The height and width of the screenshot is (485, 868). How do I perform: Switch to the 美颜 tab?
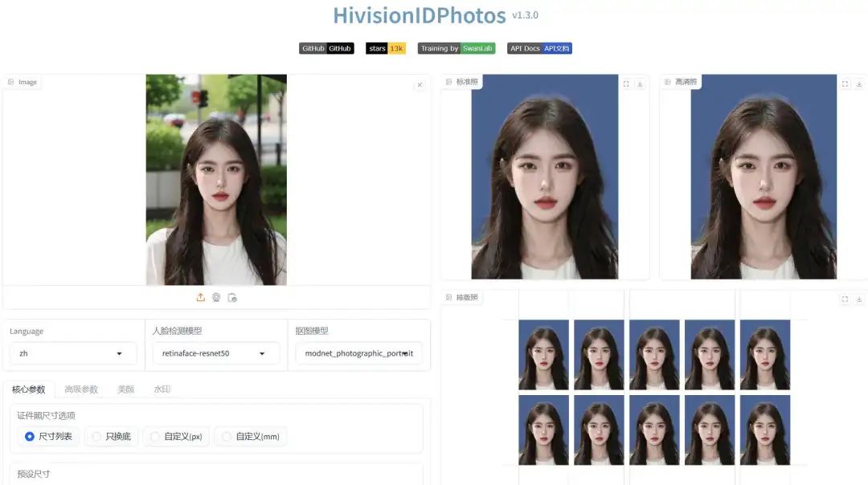click(125, 389)
